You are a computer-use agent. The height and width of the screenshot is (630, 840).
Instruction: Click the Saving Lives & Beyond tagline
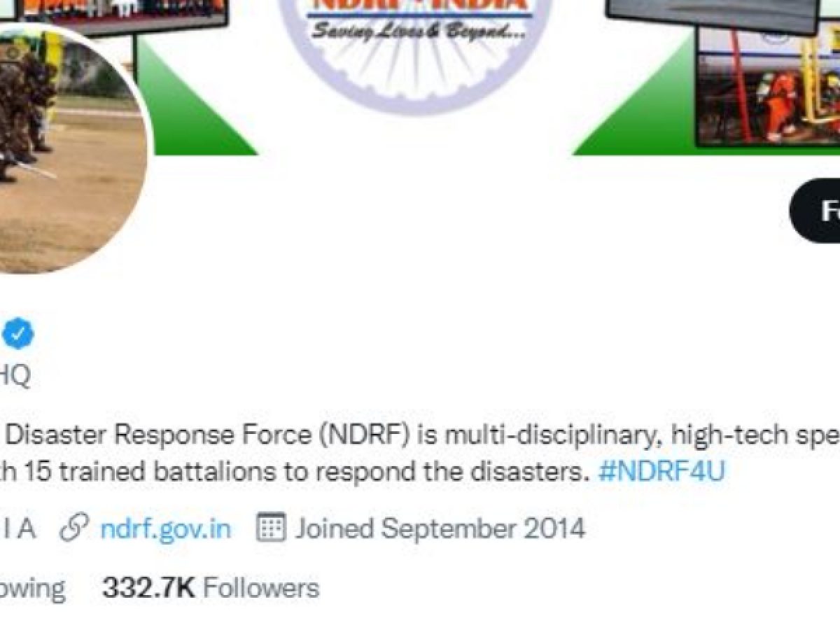pos(418,31)
